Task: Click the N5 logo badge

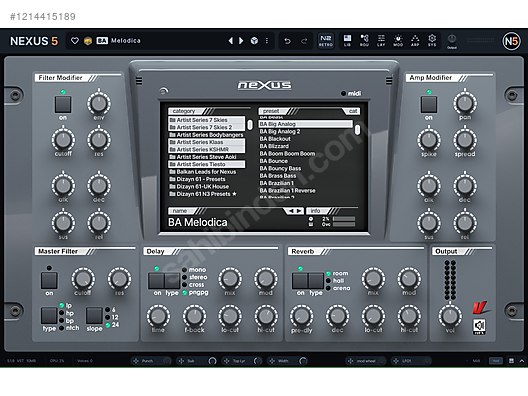Action: click(x=511, y=41)
